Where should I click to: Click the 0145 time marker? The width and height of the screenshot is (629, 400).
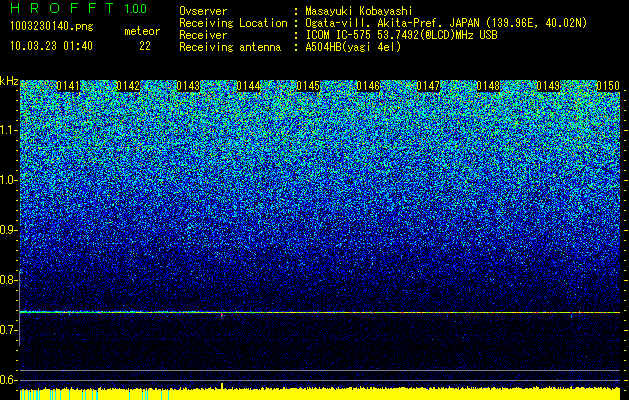pos(308,86)
